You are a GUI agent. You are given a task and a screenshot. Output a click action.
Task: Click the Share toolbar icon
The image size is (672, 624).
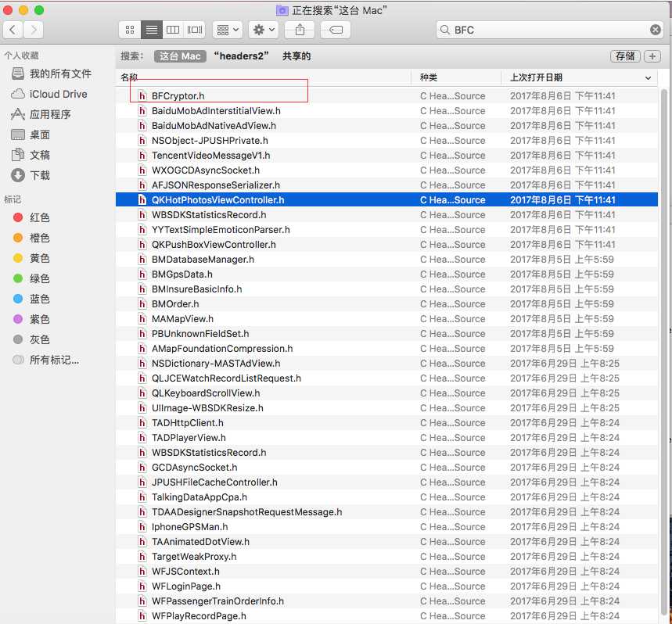(x=300, y=30)
